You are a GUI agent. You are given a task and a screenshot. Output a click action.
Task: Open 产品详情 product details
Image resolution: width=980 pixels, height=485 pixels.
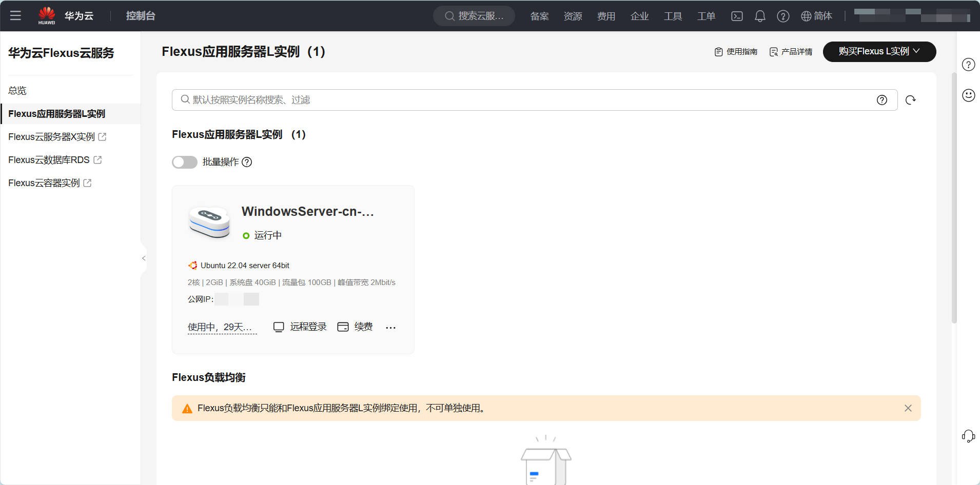click(x=791, y=52)
